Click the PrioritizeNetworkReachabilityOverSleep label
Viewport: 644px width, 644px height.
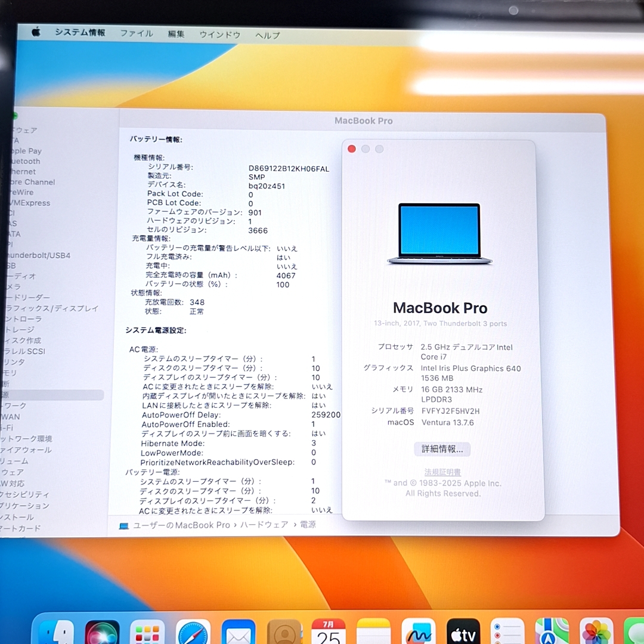click(217, 463)
